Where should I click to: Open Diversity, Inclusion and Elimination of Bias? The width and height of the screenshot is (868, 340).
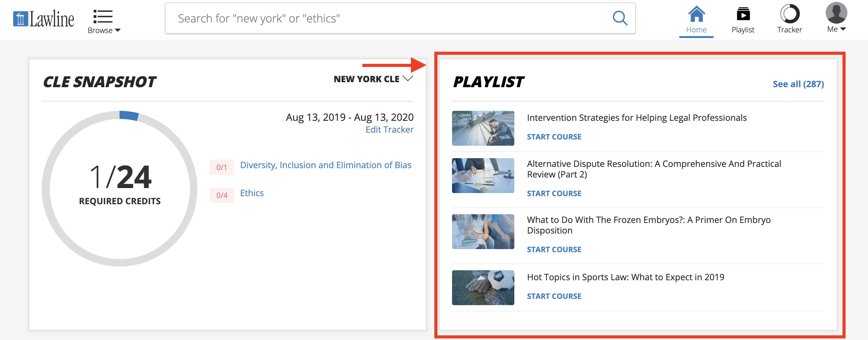326,165
